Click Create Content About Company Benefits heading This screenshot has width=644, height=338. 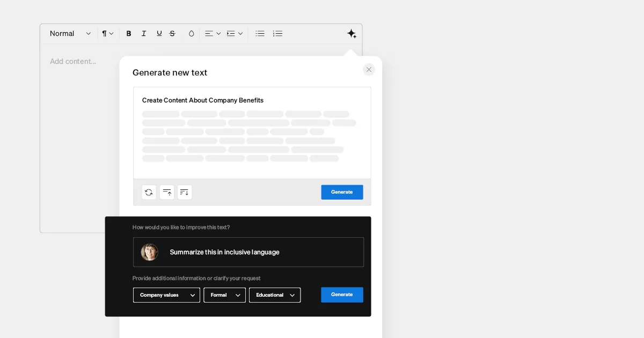(203, 100)
